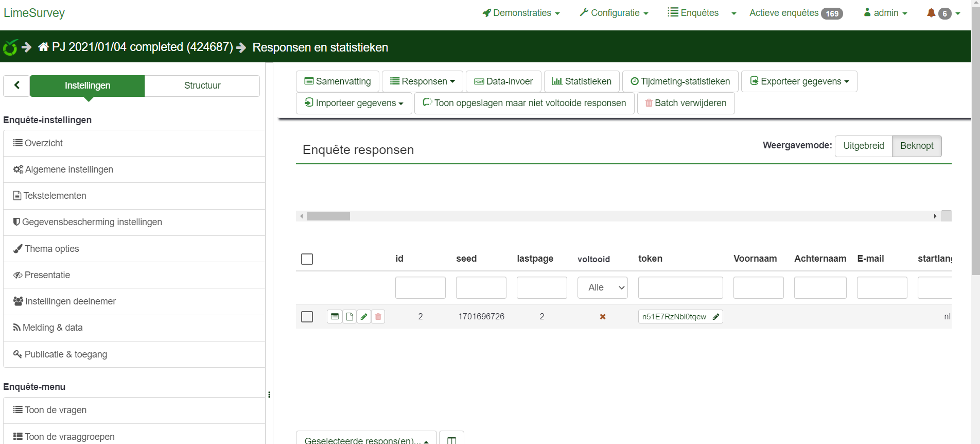980x444 pixels.
Task: Switch to the Structuur tab
Action: [x=202, y=86]
